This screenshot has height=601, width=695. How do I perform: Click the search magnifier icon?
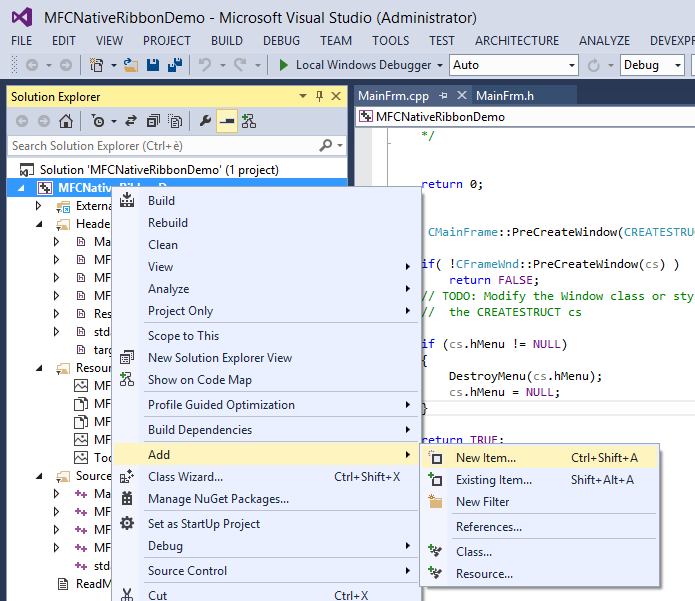click(325, 145)
